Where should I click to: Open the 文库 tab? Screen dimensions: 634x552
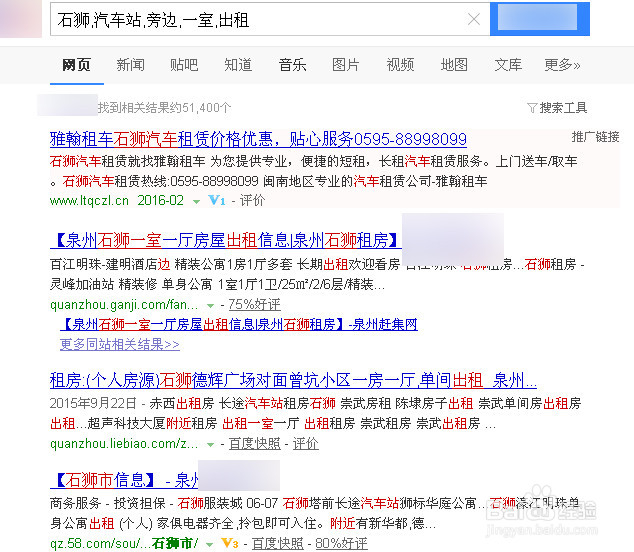pos(508,65)
